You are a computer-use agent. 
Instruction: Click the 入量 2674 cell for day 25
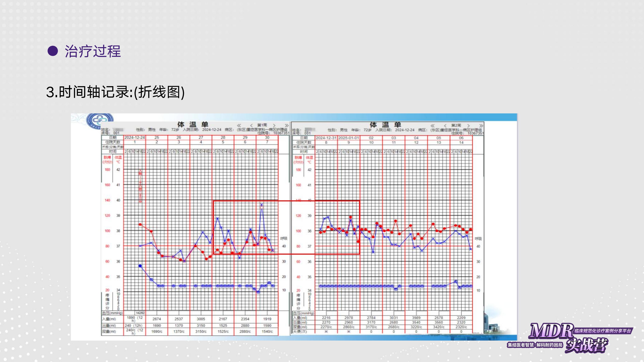[157, 319]
